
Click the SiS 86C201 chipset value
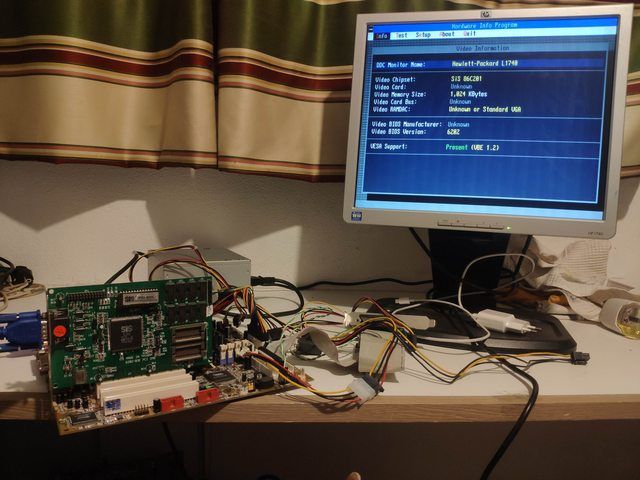pyautogui.click(x=467, y=79)
